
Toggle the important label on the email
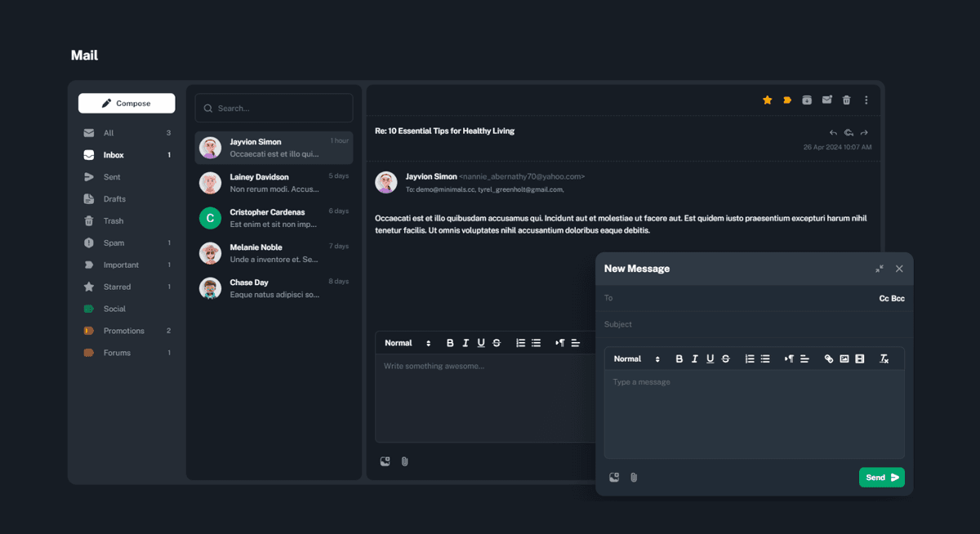787,100
